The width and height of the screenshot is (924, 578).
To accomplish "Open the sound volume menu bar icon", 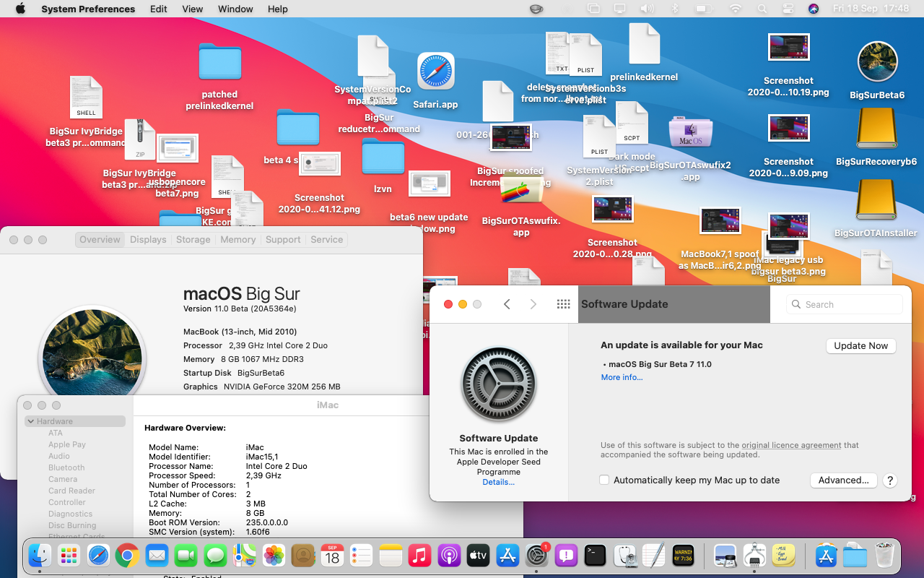I will [x=647, y=9].
